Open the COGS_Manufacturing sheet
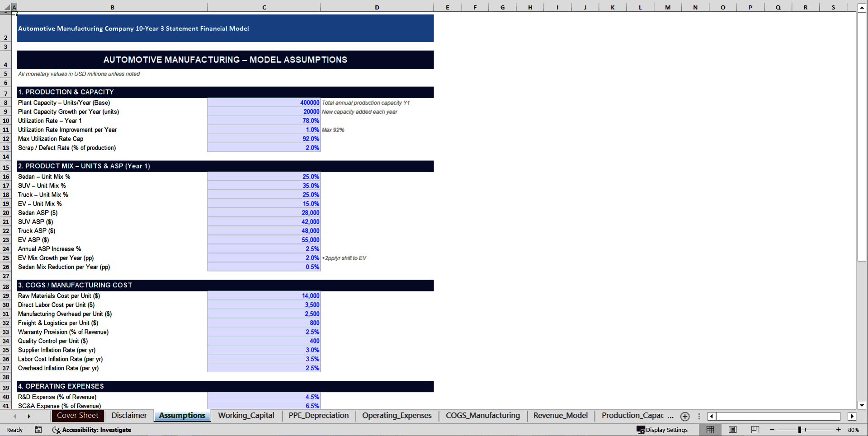The width and height of the screenshot is (868, 436). click(x=482, y=415)
